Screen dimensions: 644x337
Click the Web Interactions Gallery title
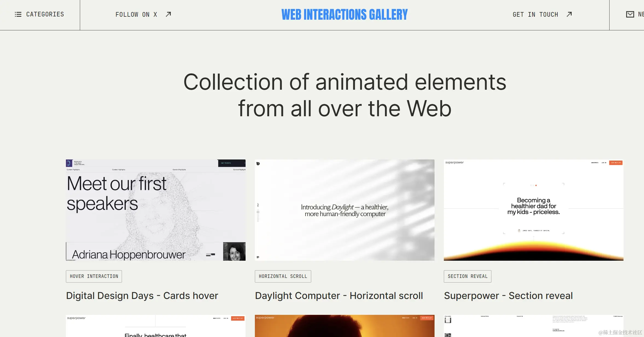(344, 14)
